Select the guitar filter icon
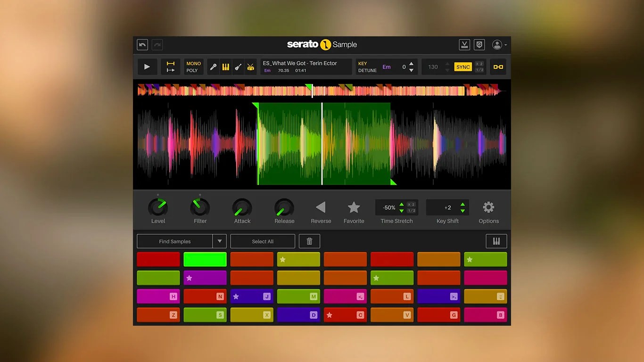 [238, 66]
